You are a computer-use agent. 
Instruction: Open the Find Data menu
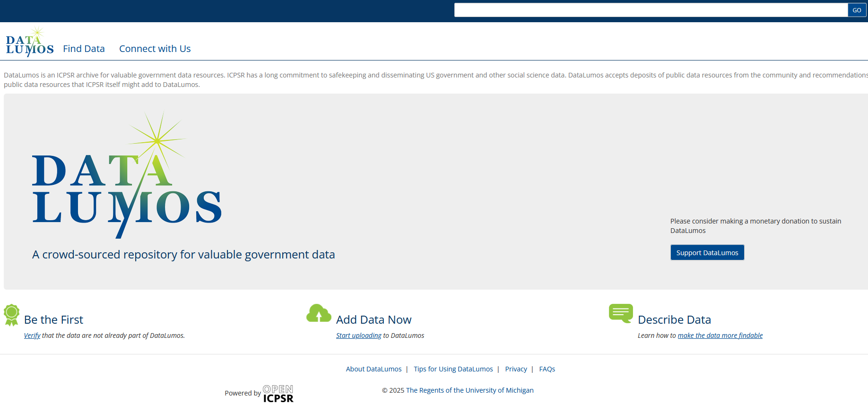coord(84,49)
